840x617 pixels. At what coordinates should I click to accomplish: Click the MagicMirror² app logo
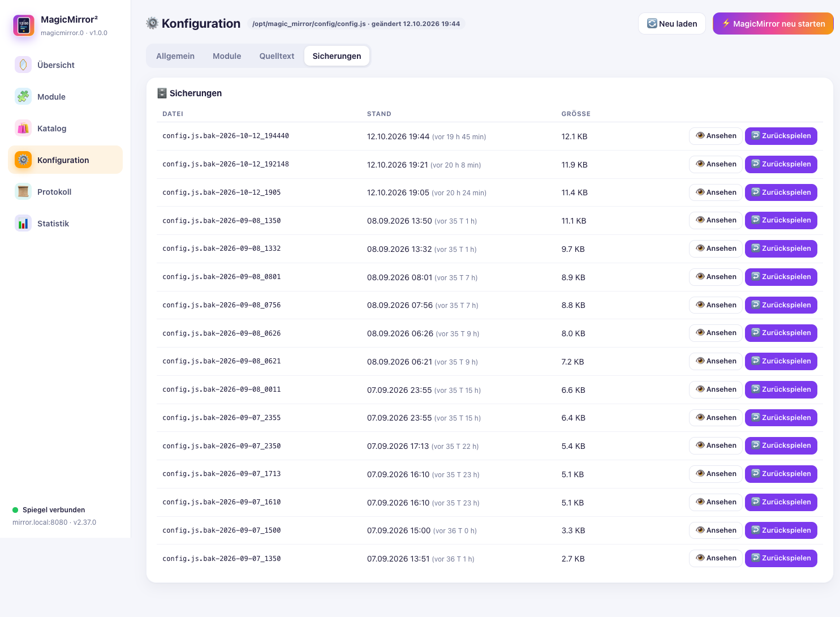[24, 25]
